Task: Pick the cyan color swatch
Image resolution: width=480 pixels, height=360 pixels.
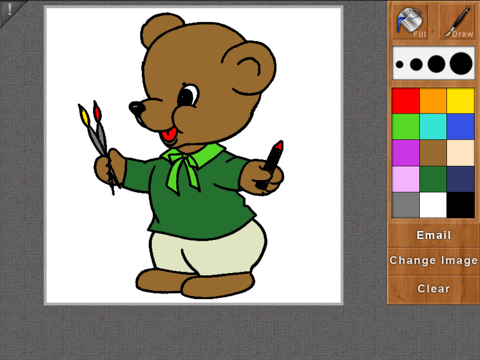Action: click(433, 127)
